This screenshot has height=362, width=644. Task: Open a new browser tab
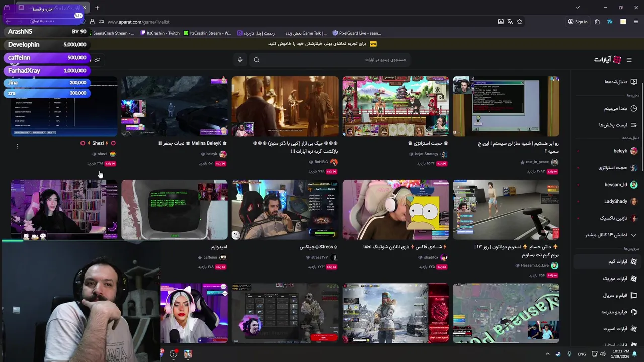(97, 8)
